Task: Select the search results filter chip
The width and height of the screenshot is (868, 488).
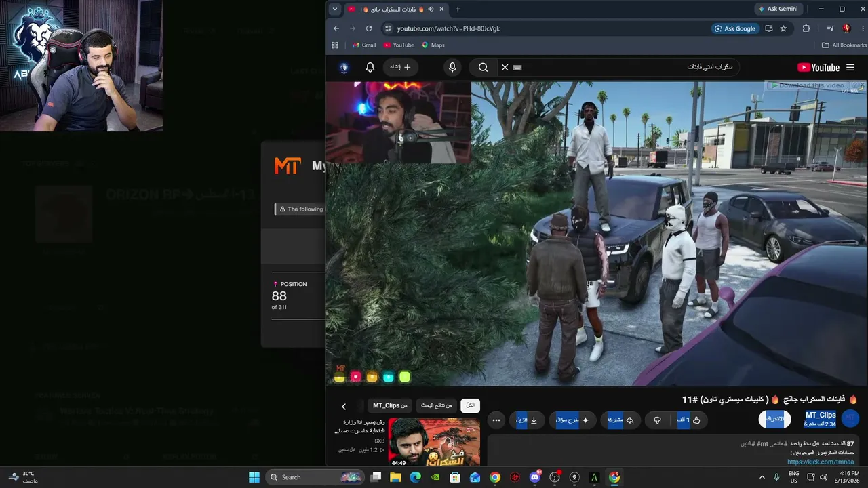Action: pos(437,405)
